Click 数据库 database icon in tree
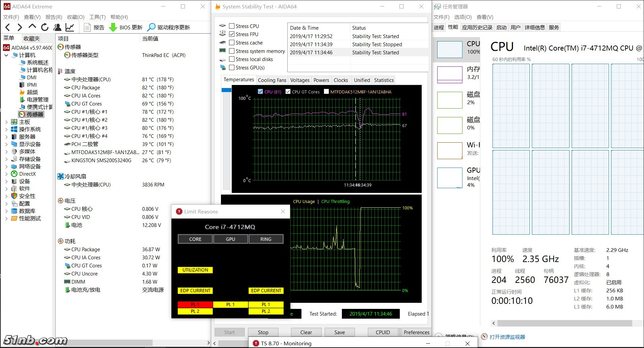This screenshot has width=644, height=348. [x=14, y=211]
